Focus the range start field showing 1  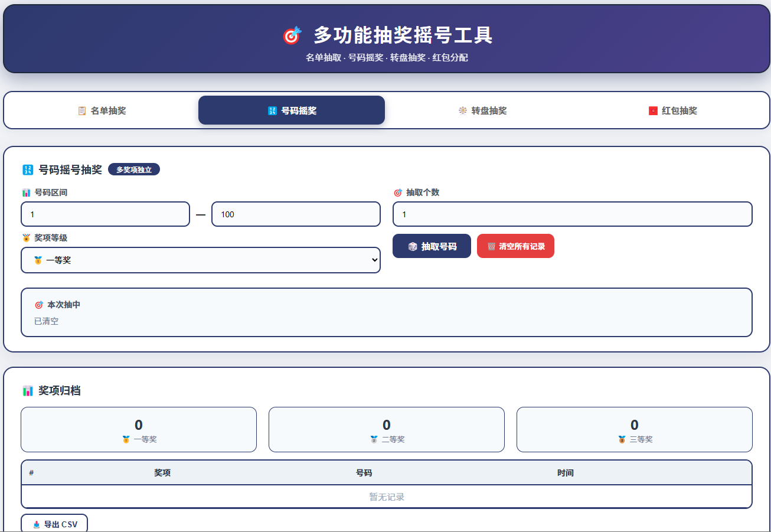point(105,214)
